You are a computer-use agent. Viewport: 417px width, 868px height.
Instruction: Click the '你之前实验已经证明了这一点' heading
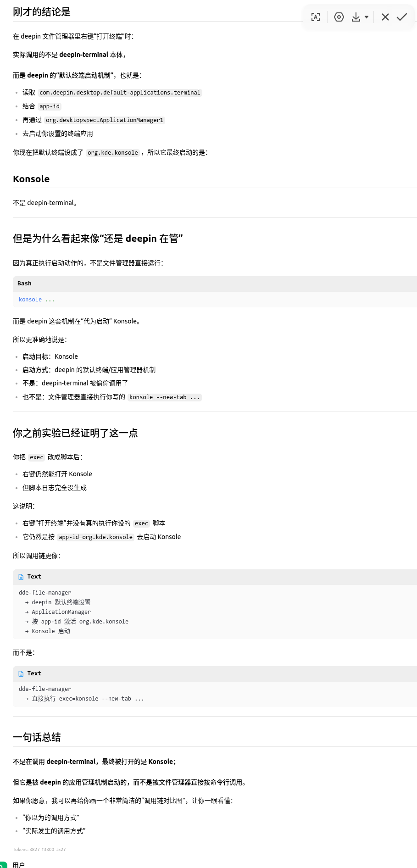[x=75, y=433]
